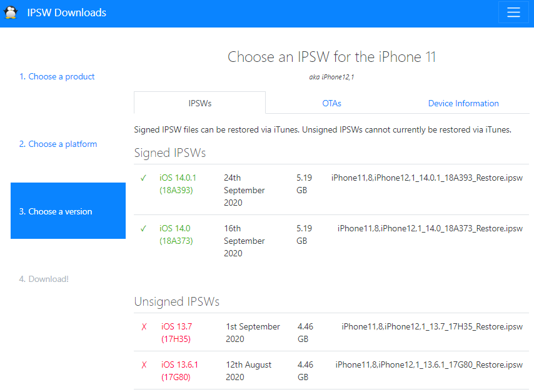This screenshot has width=534, height=392.
Task: Click red X icon for iOS 13.7
Action: coord(144,327)
